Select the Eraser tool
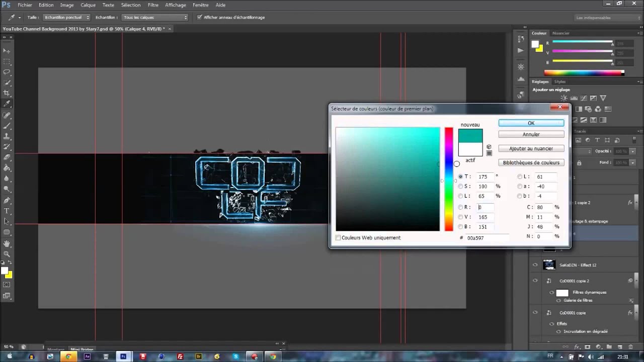Screen dimensions: 644x362 [x=7, y=157]
